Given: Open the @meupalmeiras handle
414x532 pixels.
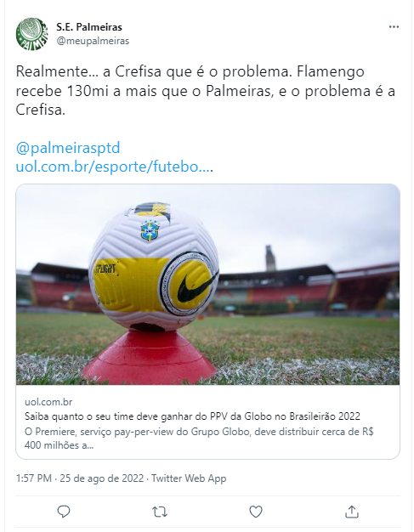Looking at the screenshot, I should [93, 41].
